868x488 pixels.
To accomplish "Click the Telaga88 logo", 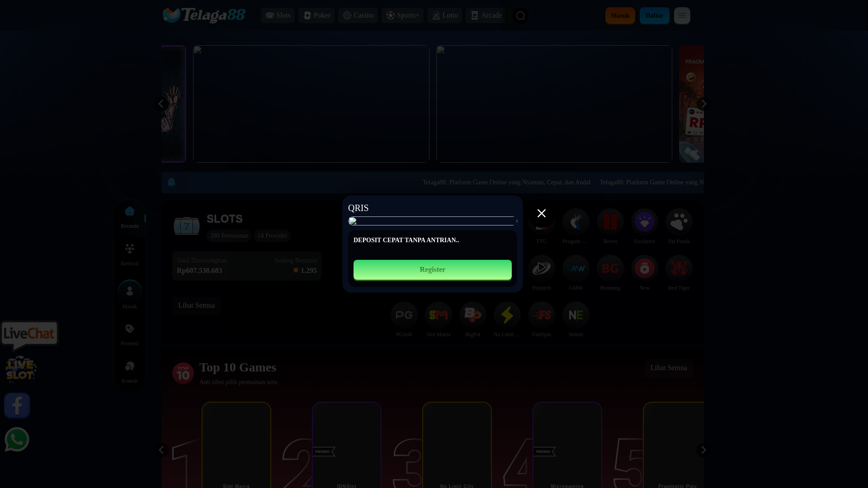I will [203, 15].
